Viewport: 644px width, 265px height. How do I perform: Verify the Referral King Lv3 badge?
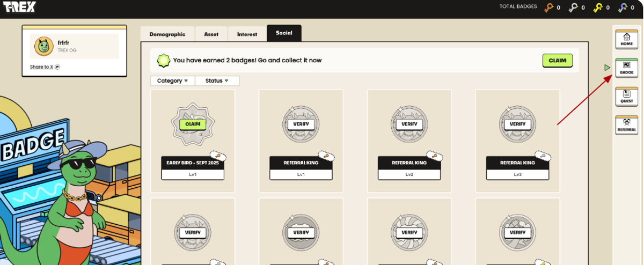517,124
